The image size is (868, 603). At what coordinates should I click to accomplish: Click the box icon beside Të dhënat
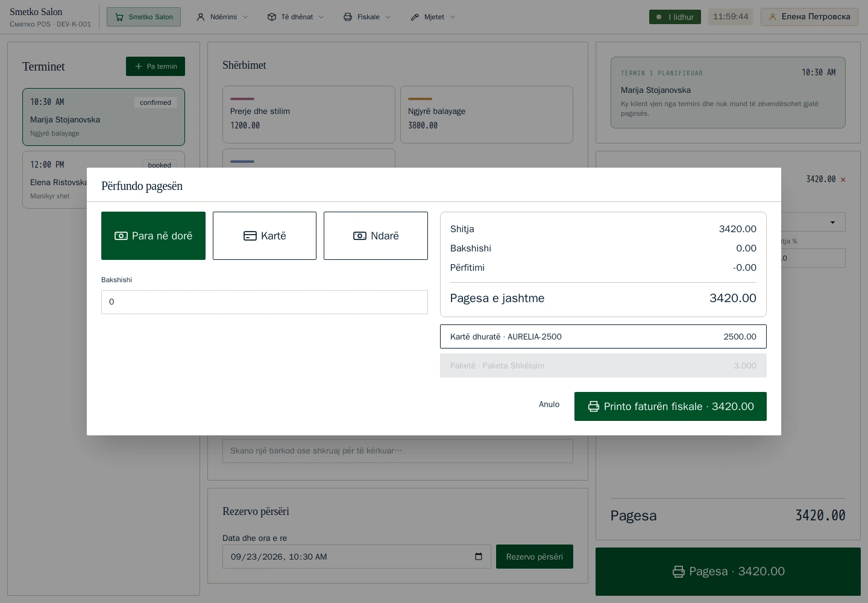(272, 17)
